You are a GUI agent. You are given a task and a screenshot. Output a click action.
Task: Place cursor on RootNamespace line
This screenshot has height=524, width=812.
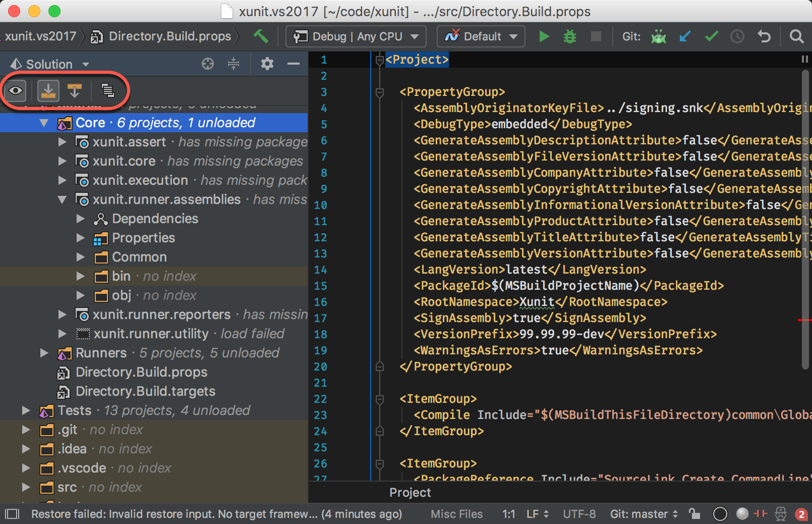point(540,302)
